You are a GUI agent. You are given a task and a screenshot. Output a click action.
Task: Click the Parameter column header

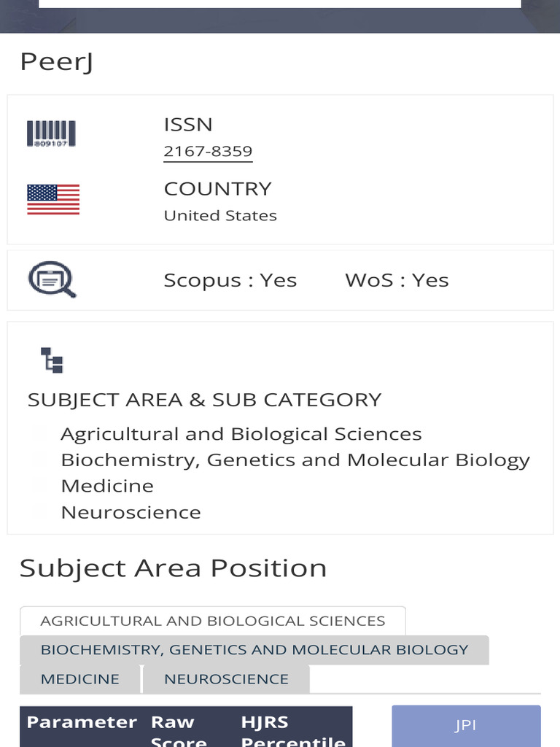click(82, 722)
